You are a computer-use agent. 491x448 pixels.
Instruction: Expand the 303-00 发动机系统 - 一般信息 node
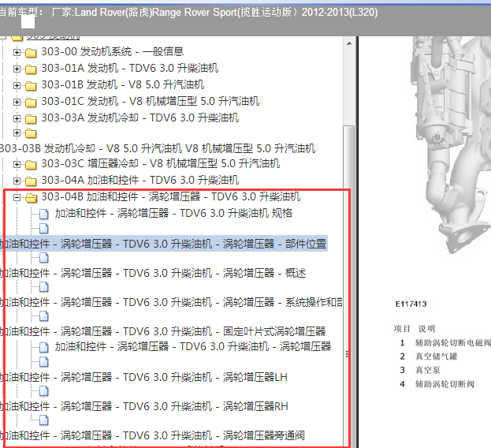point(17,52)
